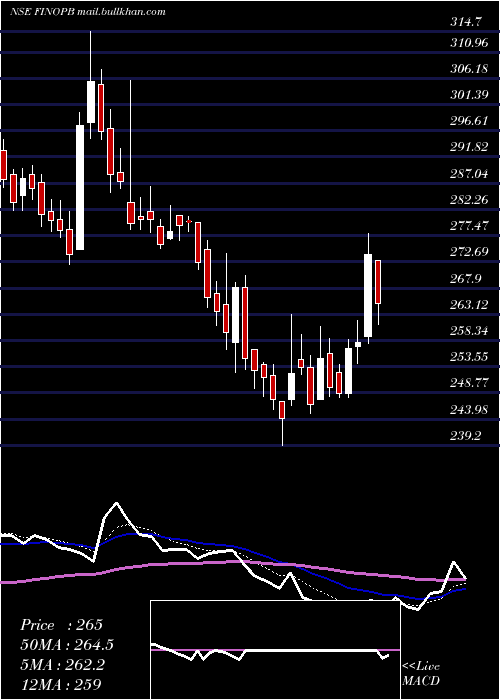Select the 296.61 price axis label
Viewport: 500px width, 700px height.
pyautogui.click(x=470, y=121)
